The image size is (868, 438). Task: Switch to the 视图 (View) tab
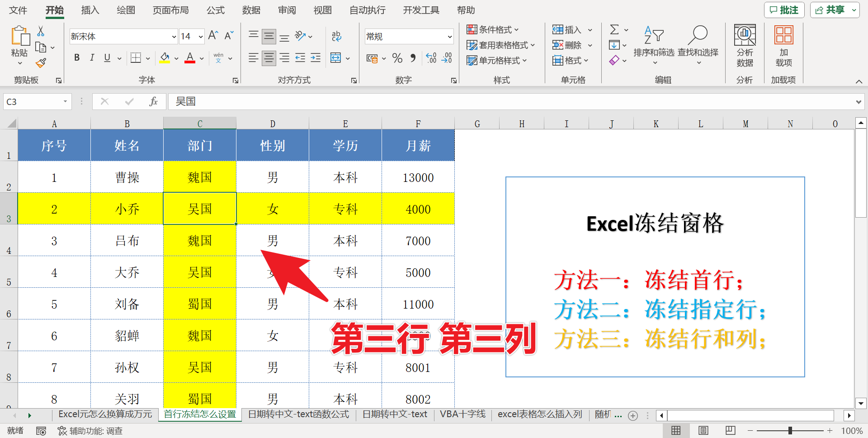[323, 10]
